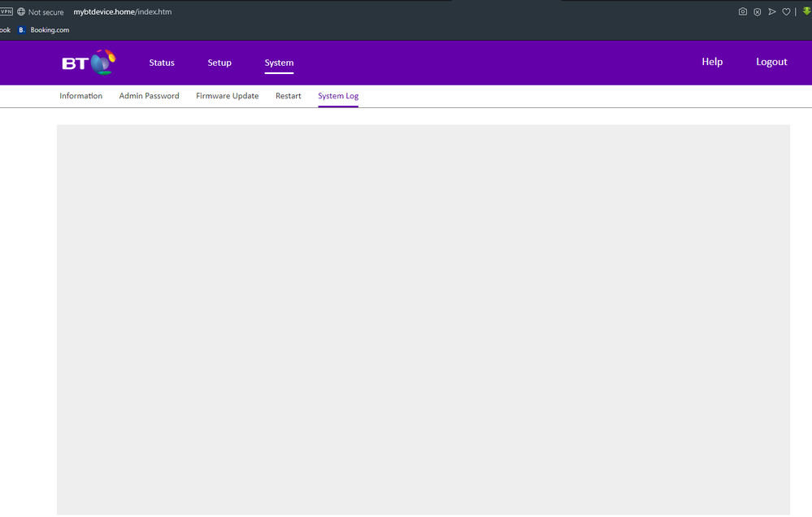Select the Firmware Update tab
Image resolution: width=812 pixels, height=517 pixels.
tap(227, 96)
